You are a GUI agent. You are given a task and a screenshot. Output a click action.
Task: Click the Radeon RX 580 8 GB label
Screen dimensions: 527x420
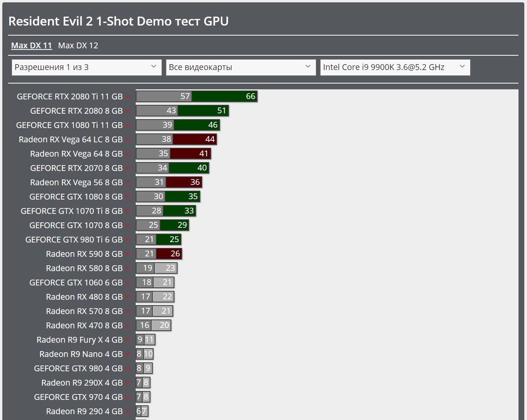click(x=84, y=268)
